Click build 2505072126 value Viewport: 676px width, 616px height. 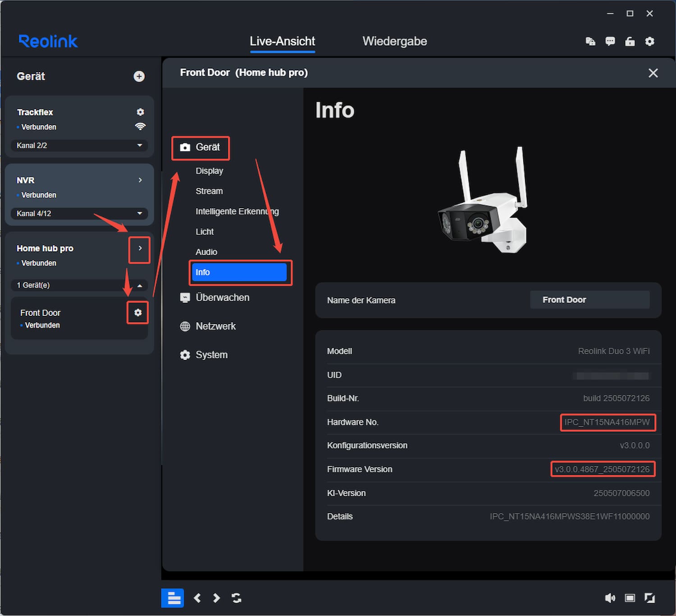pos(617,398)
